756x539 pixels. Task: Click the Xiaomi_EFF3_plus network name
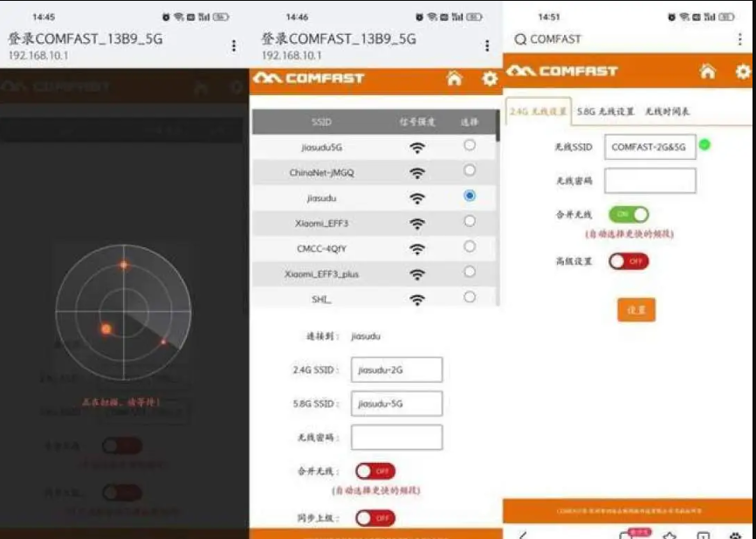point(321,274)
